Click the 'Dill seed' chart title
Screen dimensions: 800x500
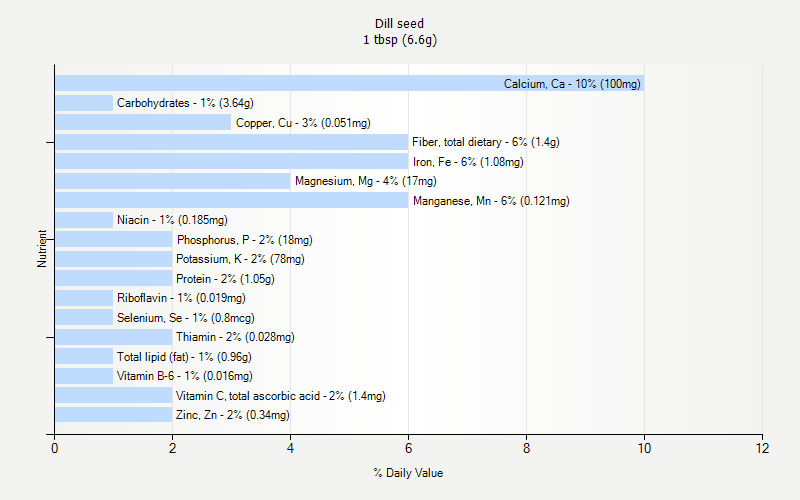coord(399,23)
